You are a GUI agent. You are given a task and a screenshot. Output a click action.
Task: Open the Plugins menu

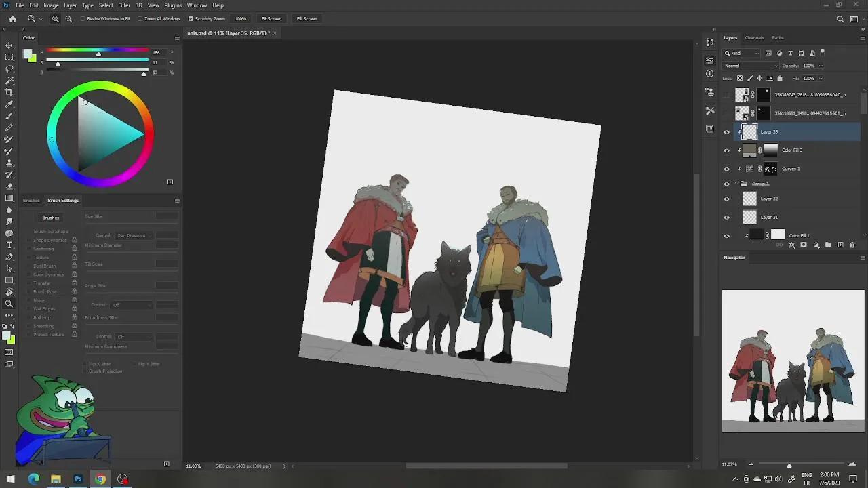click(173, 5)
